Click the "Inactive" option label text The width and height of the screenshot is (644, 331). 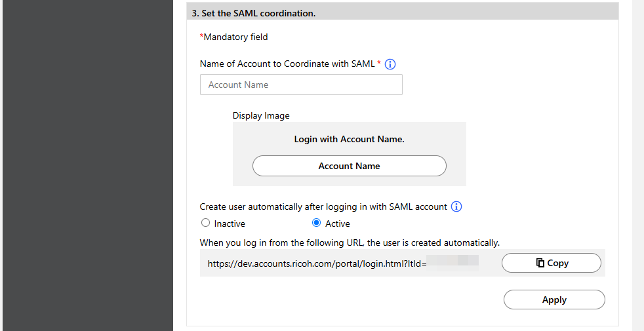[x=230, y=224]
